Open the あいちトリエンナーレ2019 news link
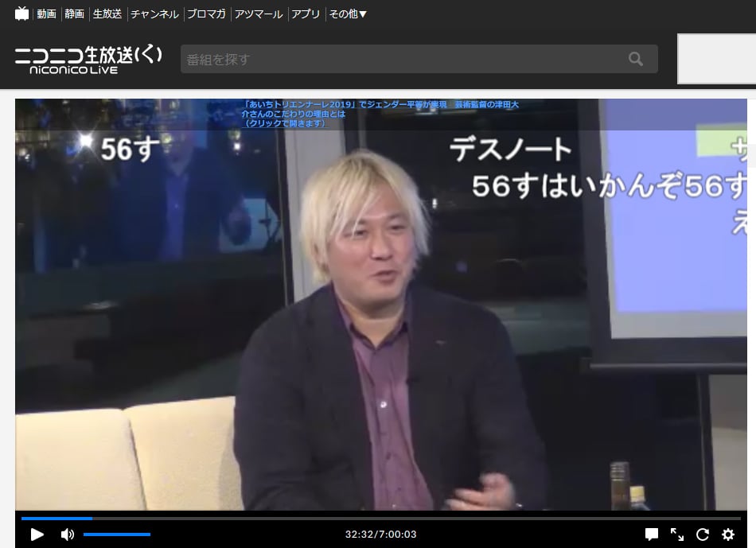This screenshot has width=756, height=548. [x=380, y=114]
